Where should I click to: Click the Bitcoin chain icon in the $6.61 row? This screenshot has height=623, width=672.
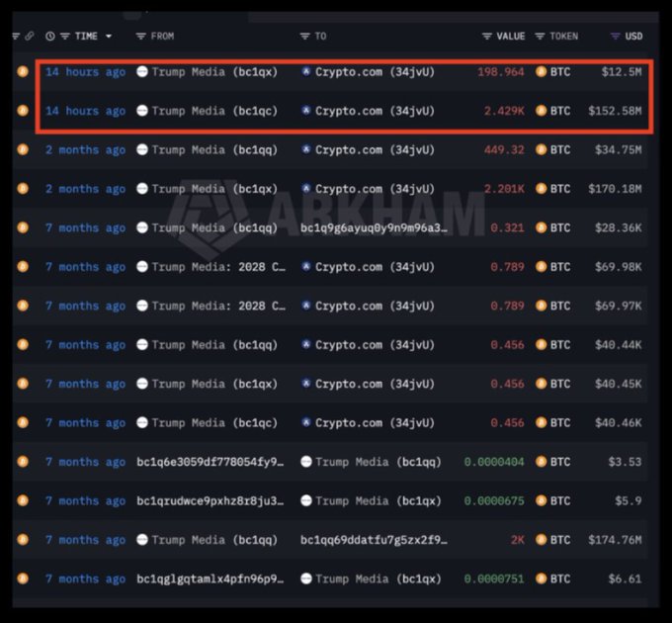23,578
